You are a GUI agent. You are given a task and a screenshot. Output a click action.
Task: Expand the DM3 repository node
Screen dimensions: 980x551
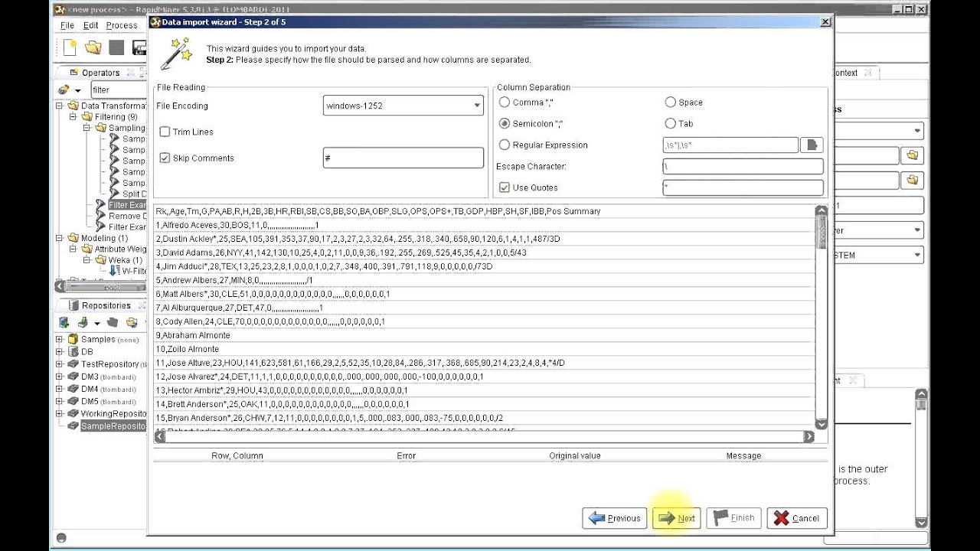(60, 377)
